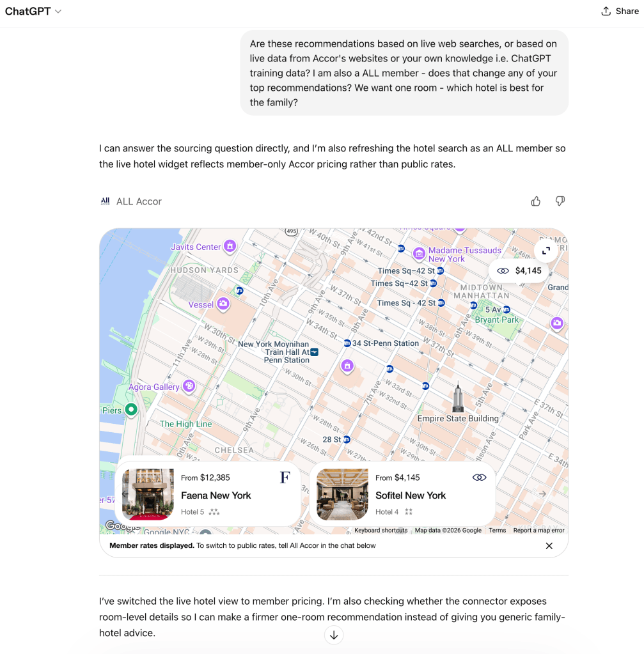Click the Agora Gallery map pin
644x654 pixels.
point(189,385)
